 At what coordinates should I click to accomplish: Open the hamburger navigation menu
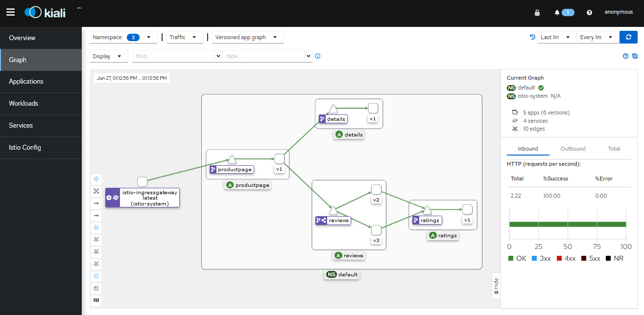(x=10, y=12)
